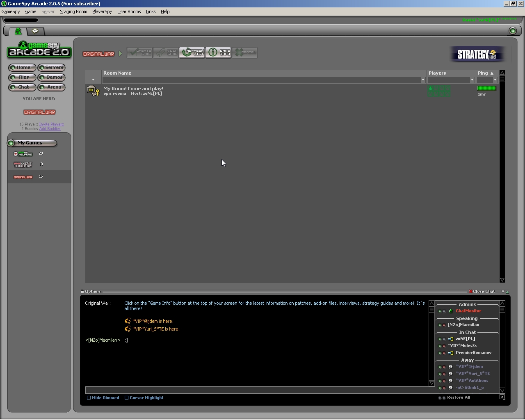The width and height of the screenshot is (525, 420).
Task: Click the small arrows right of Close Chat
Action: coord(505,292)
